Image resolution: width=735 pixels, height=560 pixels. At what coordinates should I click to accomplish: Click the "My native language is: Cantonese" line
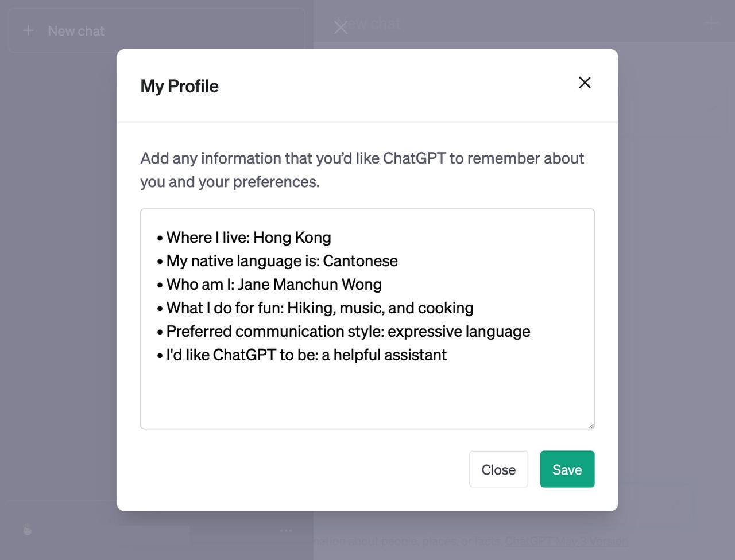pos(281,261)
